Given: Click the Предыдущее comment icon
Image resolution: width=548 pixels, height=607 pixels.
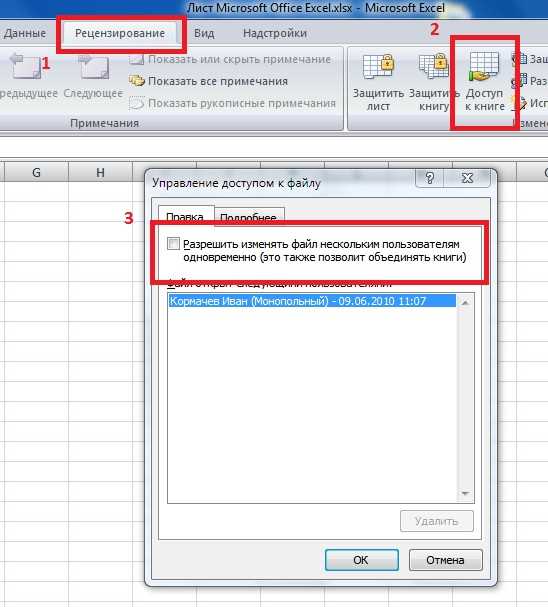Looking at the screenshot, I should click(26, 67).
